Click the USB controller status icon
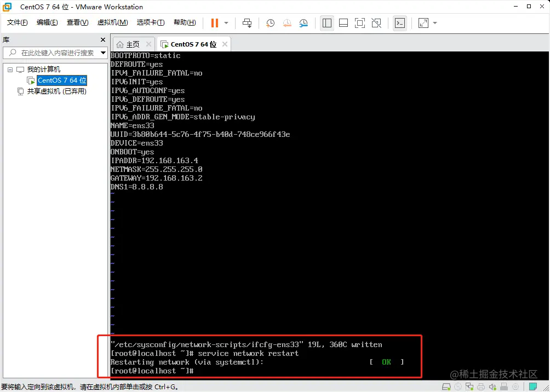550x392 pixels. [503, 387]
